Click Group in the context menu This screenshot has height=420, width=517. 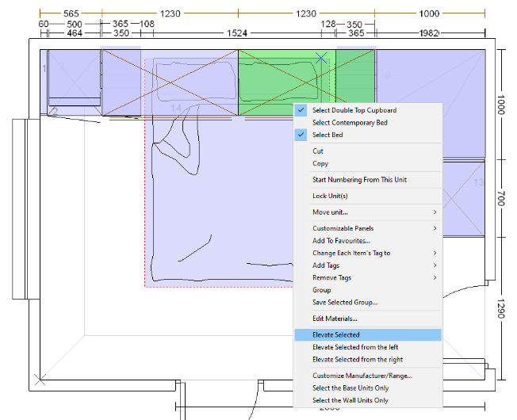point(368,290)
